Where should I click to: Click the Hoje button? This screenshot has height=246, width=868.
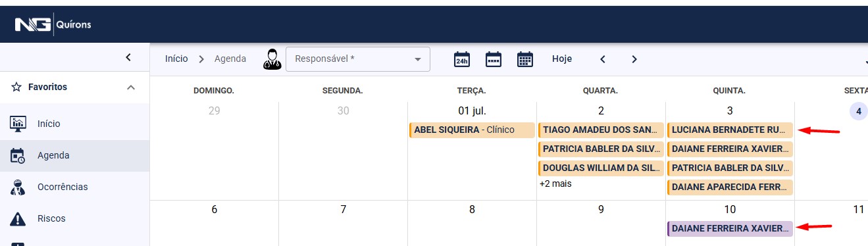(x=562, y=59)
